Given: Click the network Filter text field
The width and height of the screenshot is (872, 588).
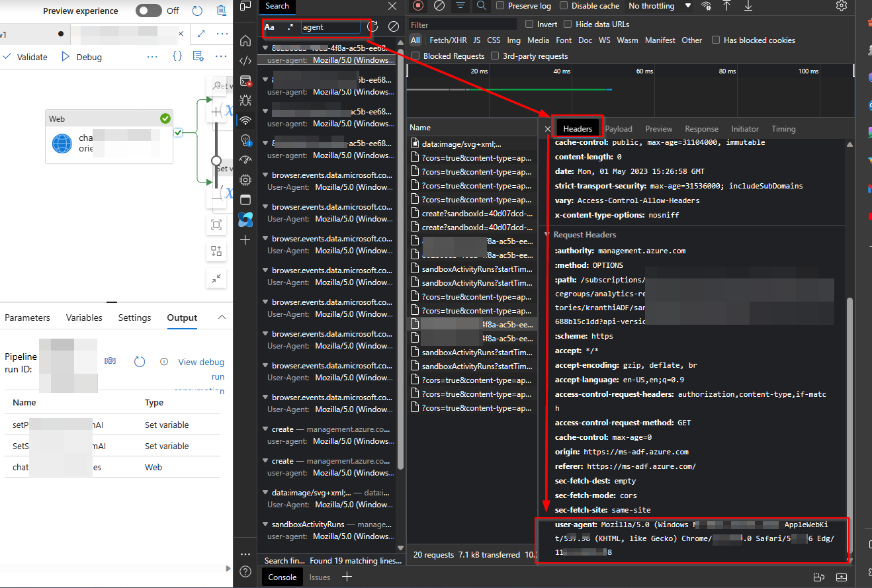Looking at the screenshot, I should pos(462,24).
